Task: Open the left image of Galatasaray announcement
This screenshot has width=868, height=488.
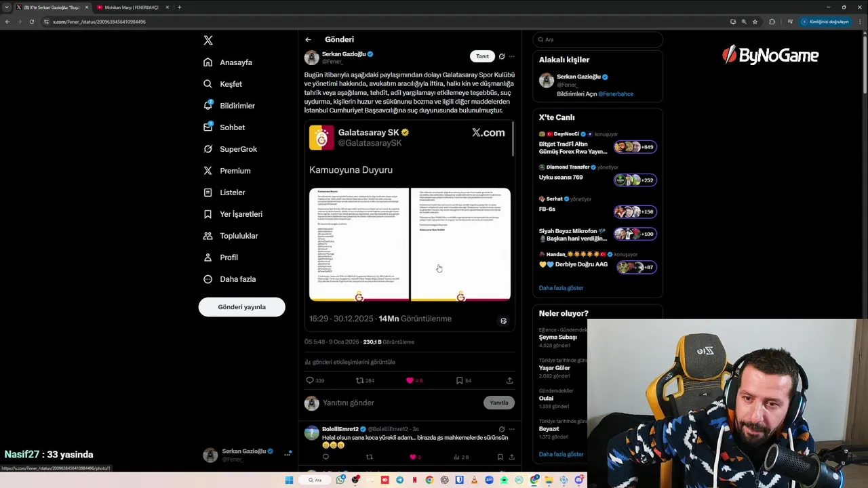Action: pos(359,244)
